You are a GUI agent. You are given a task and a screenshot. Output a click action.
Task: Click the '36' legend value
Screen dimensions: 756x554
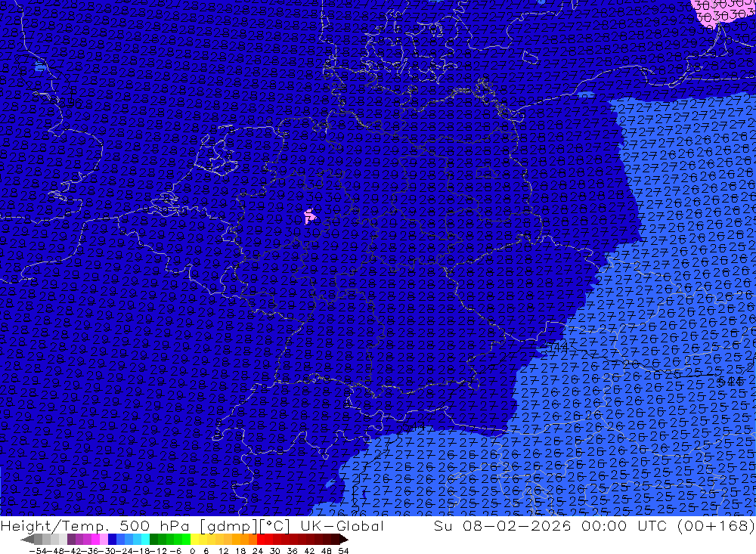click(292, 551)
